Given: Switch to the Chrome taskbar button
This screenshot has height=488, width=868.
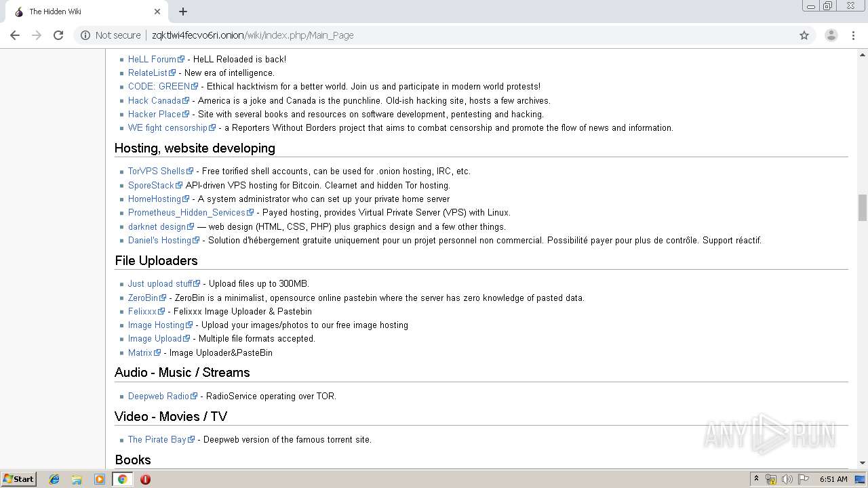Looking at the screenshot, I should 122,479.
